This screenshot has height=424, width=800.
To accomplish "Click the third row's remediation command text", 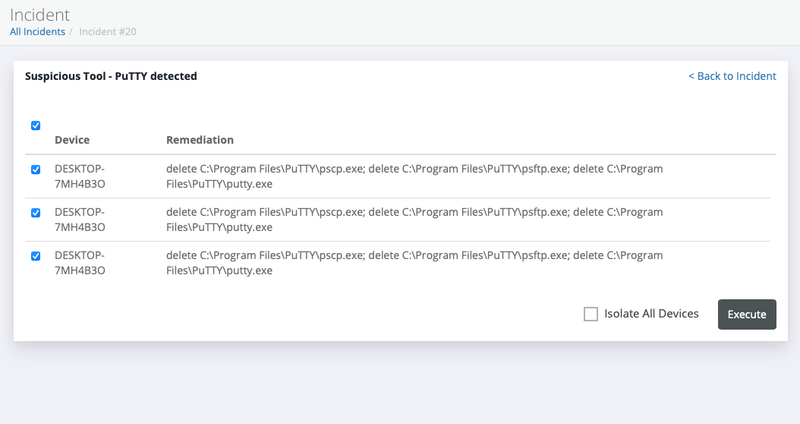I will (x=414, y=263).
